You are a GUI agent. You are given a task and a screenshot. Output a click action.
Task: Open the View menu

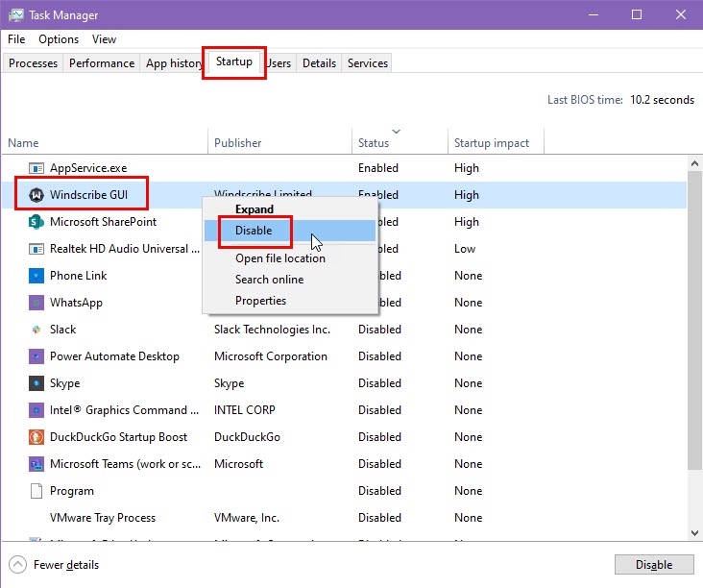(104, 39)
